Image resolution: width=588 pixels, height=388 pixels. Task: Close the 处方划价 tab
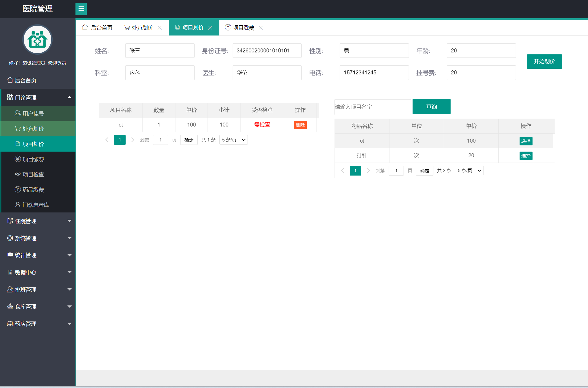point(160,28)
